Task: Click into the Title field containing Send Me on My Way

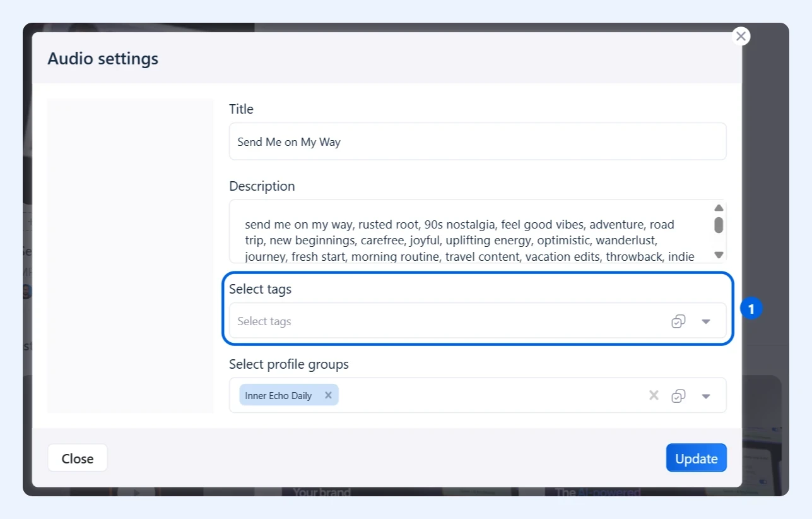Action: 478,141
